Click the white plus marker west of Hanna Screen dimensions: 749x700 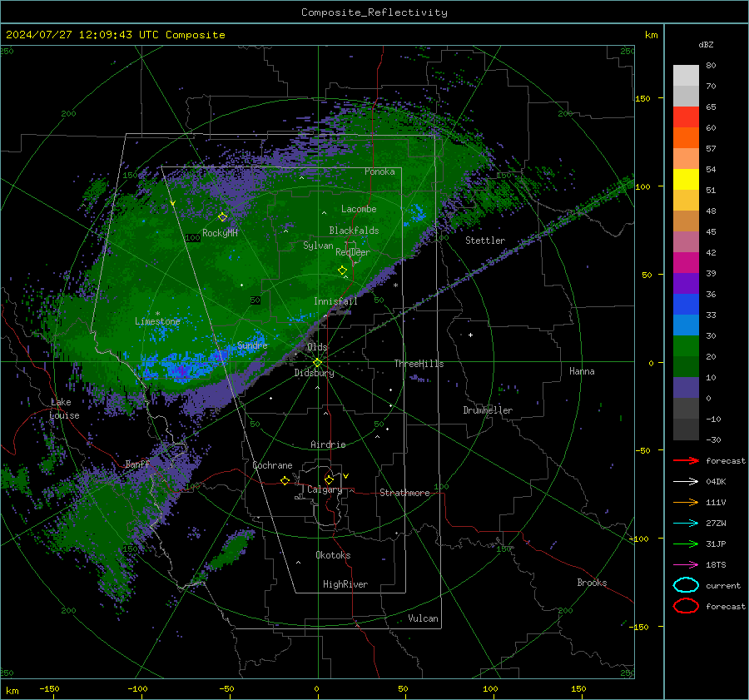pyautogui.click(x=470, y=335)
